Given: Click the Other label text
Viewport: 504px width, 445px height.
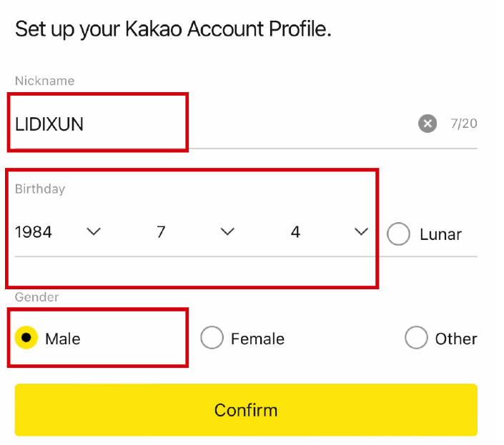Looking at the screenshot, I should coord(455,339).
